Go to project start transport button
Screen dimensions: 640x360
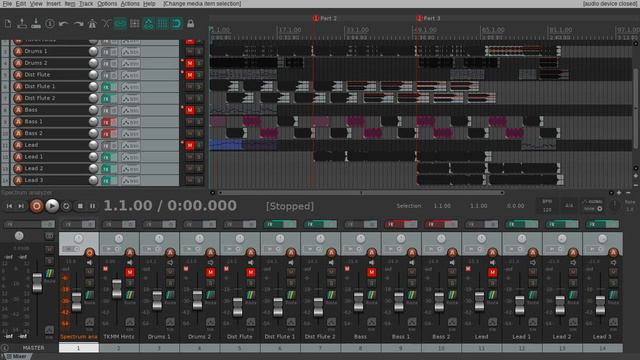[x=9, y=206]
